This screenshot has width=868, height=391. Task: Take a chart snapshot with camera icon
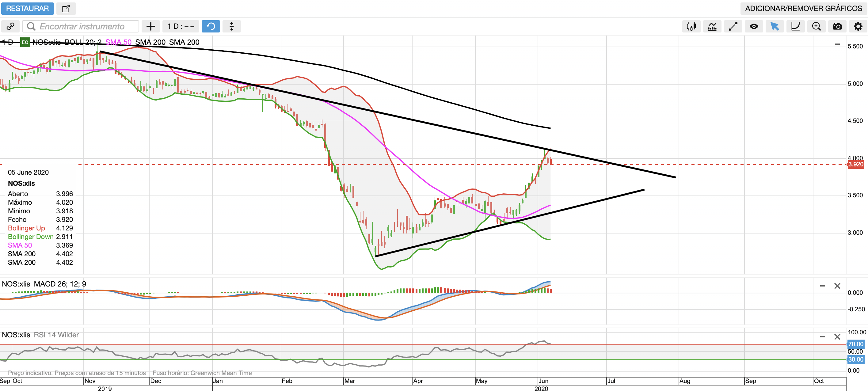837,26
